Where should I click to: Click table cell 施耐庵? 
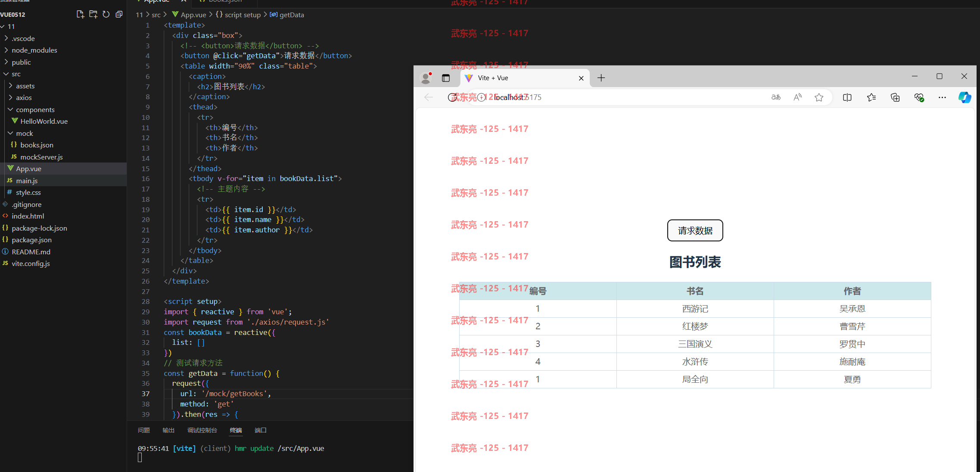(x=852, y=362)
